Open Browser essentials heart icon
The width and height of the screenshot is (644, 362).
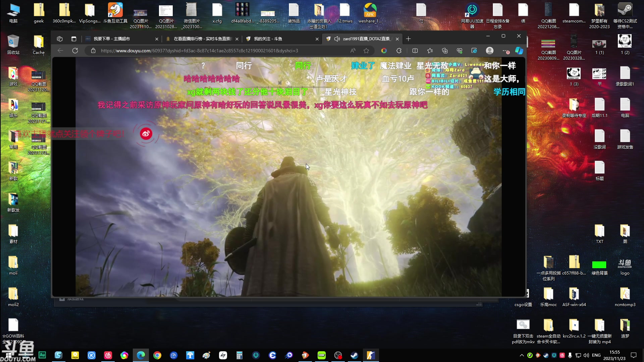click(460, 51)
